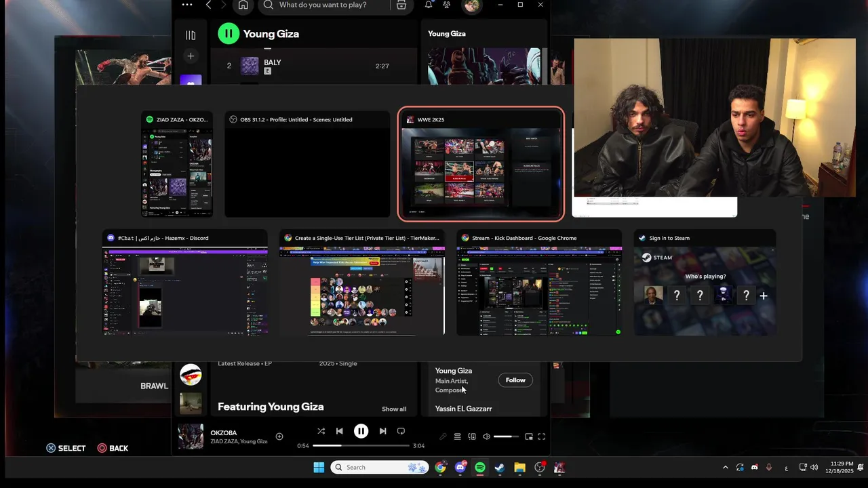Open Yassin EL Gazzarr credit
The height and width of the screenshot is (488, 868).
point(464,409)
